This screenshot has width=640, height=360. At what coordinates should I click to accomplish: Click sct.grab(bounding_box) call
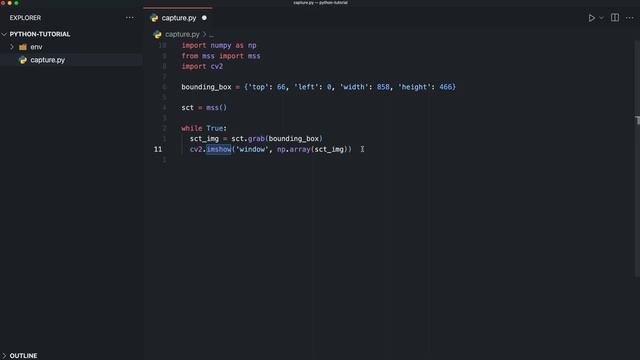point(277,139)
